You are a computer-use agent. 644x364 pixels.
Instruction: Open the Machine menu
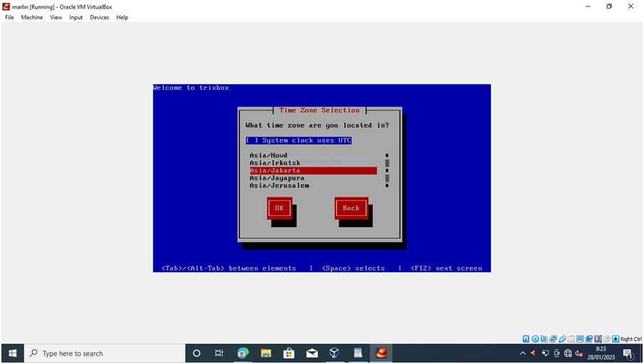click(31, 17)
